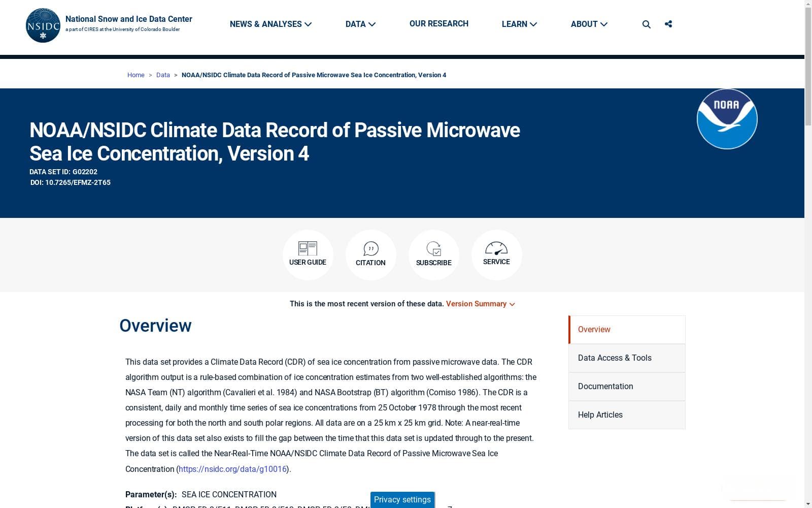Image resolution: width=812 pixels, height=508 pixels.
Task: Open the User Guide icon button
Action: 308,255
